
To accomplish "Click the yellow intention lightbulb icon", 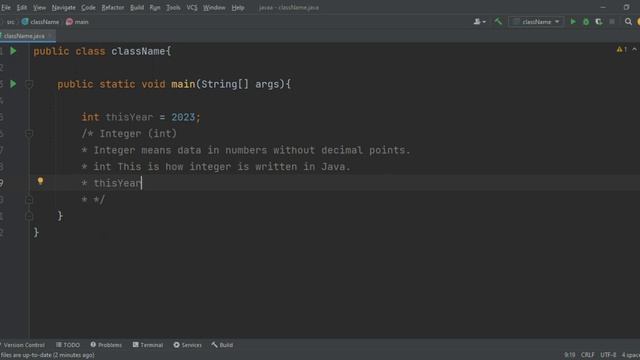I will tap(40, 181).
